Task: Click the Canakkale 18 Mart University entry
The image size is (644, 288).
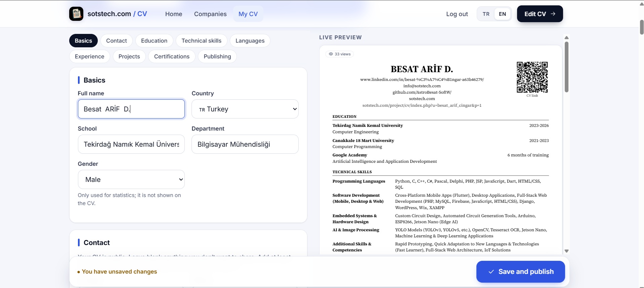Action: click(363, 141)
